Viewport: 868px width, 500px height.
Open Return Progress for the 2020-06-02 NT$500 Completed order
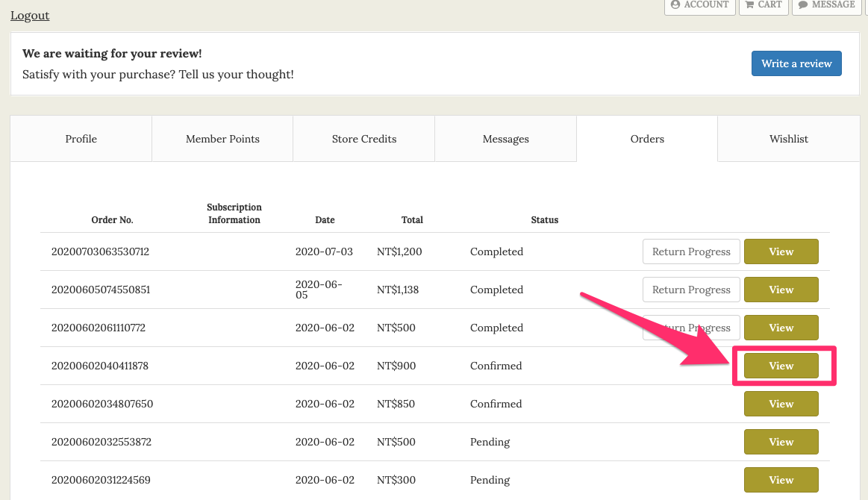pos(691,328)
